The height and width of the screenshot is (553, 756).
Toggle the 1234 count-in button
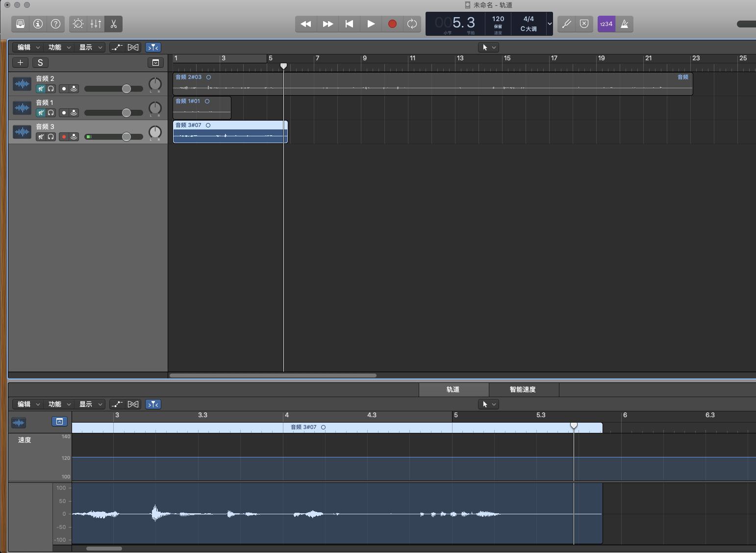[x=606, y=24]
